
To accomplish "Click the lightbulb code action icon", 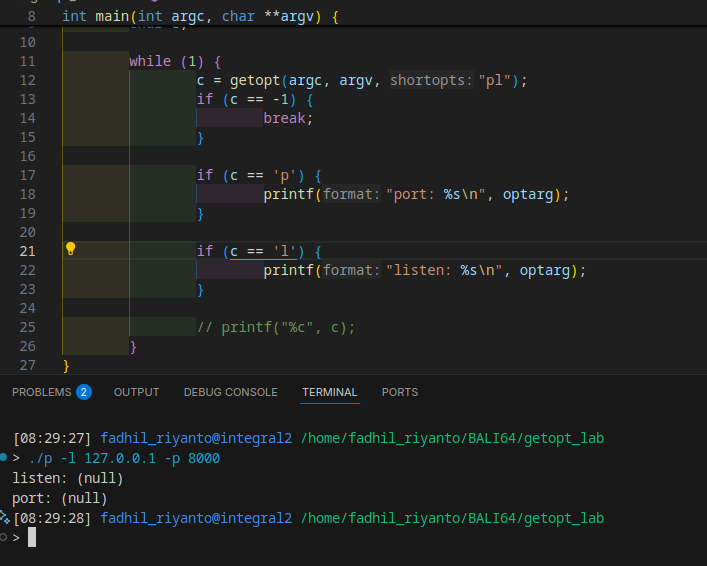I will (x=70, y=250).
